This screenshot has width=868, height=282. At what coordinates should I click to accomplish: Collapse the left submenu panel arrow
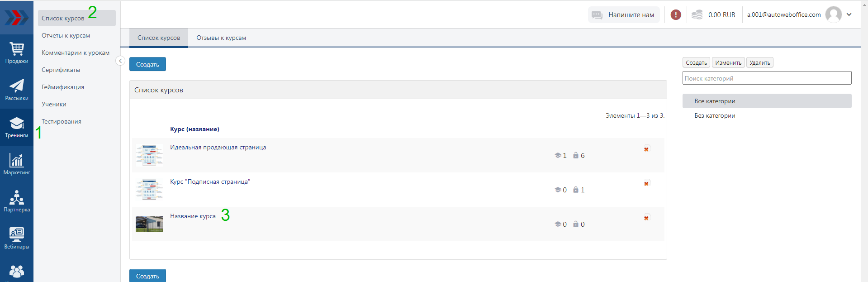click(120, 61)
